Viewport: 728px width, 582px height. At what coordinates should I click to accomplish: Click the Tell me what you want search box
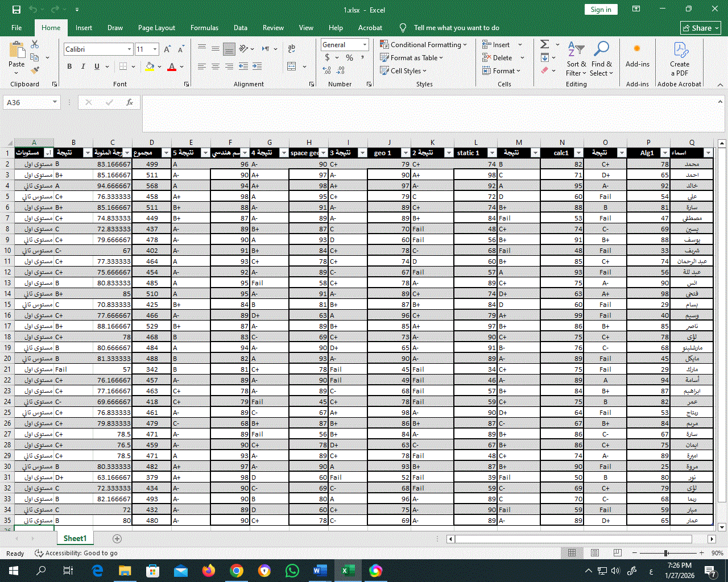(x=456, y=27)
